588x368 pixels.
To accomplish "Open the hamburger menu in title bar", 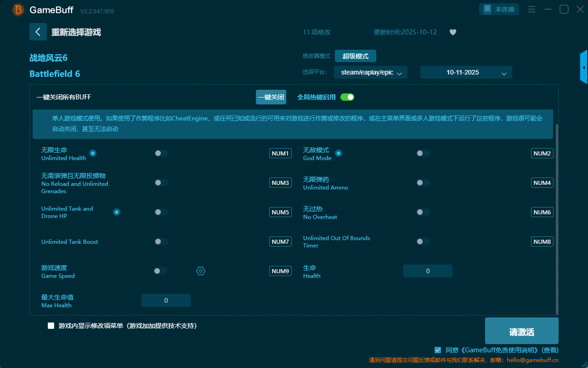I will tap(531, 9).
